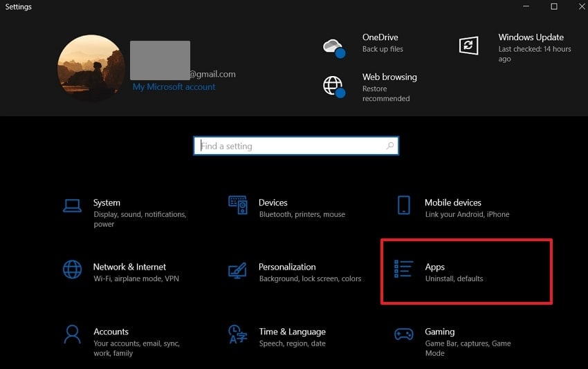Open the Personalization paintbrush icon

tap(238, 270)
